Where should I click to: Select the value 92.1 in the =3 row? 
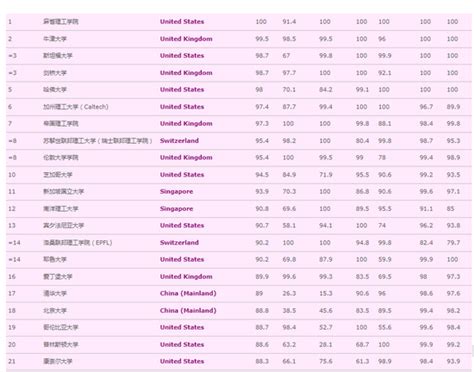[384, 73]
